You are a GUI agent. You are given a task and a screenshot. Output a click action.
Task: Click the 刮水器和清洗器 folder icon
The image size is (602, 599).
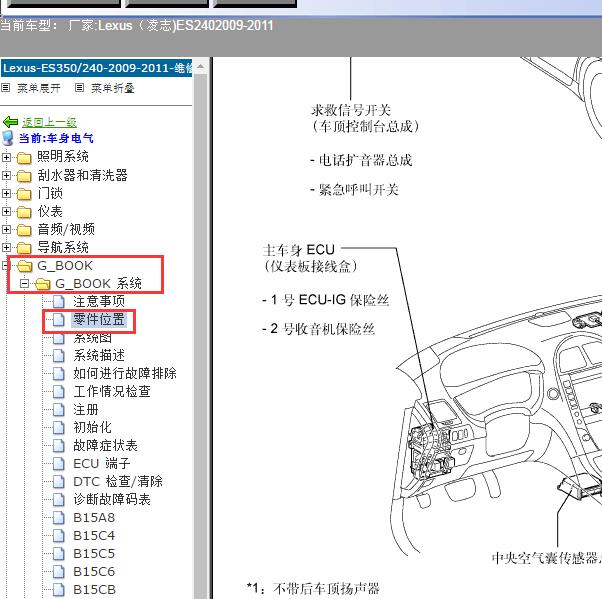click(x=24, y=176)
